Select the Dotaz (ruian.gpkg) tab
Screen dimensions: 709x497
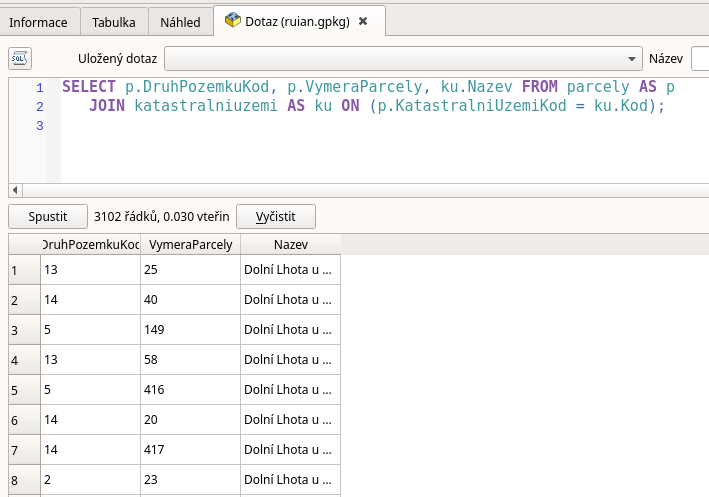click(298, 21)
